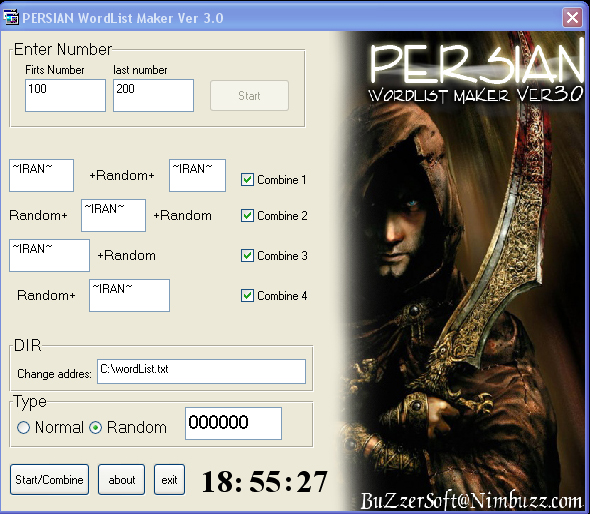Click the 18:55:27 clock display
590x514 pixels.
pos(265,481)
